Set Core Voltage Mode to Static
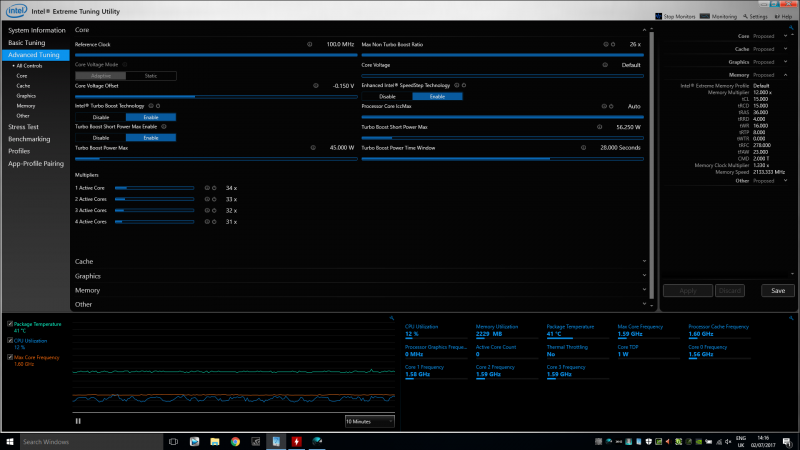The height and width of the screenshot is (450, 800). click(x=151, y=76)
